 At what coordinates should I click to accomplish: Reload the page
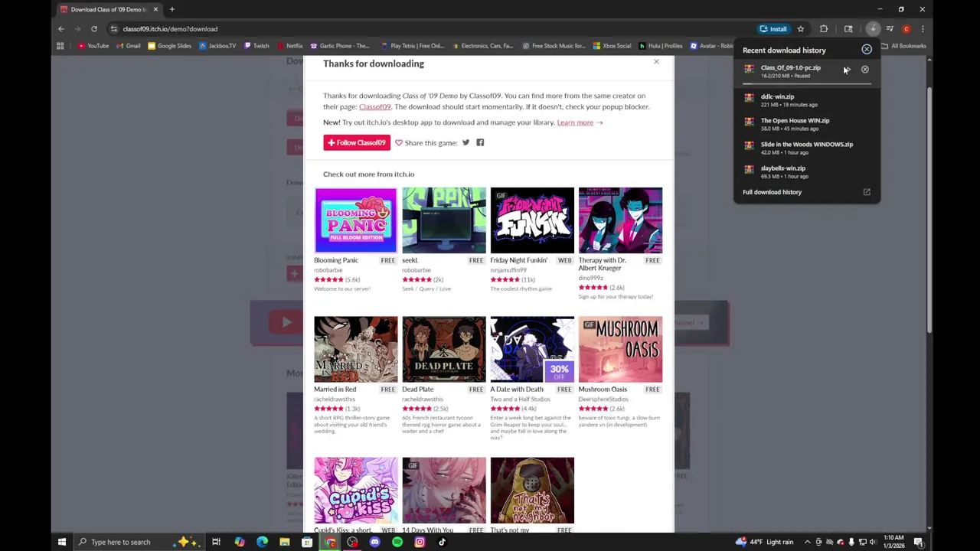tap(94, 29)
